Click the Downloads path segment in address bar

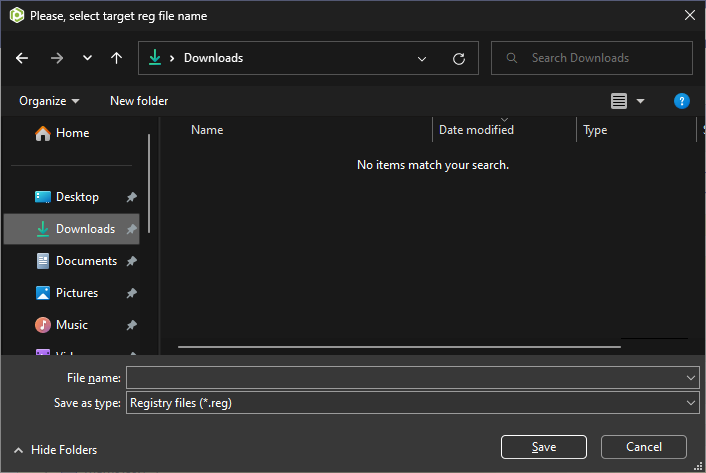[213, 58]
